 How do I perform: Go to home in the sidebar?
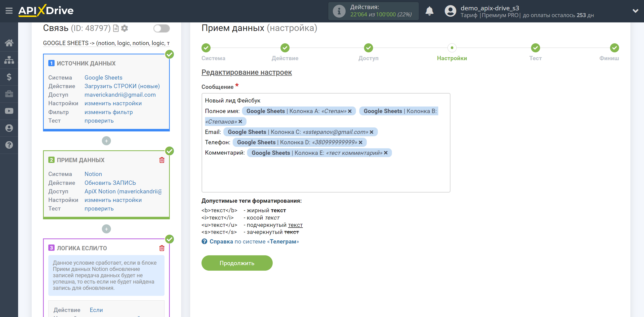click(9, 43)
